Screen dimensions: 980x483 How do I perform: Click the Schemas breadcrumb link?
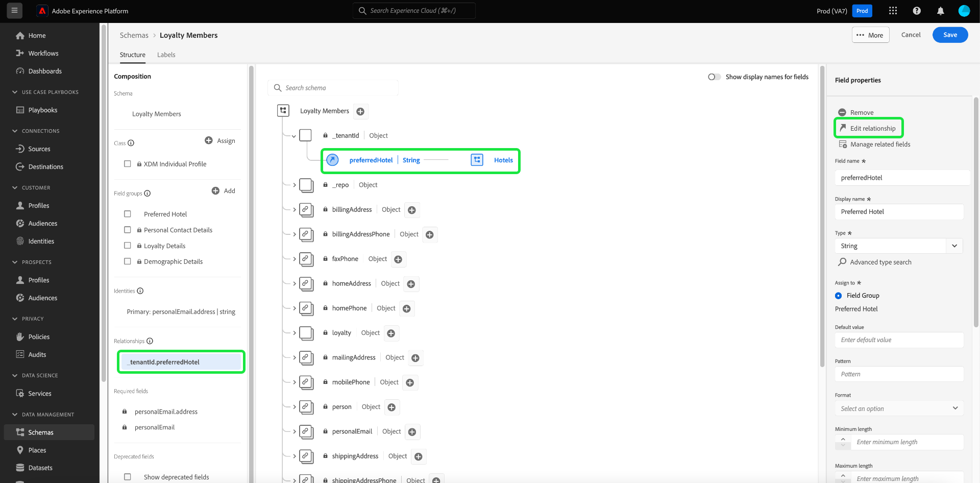click(x=134, y=35)
